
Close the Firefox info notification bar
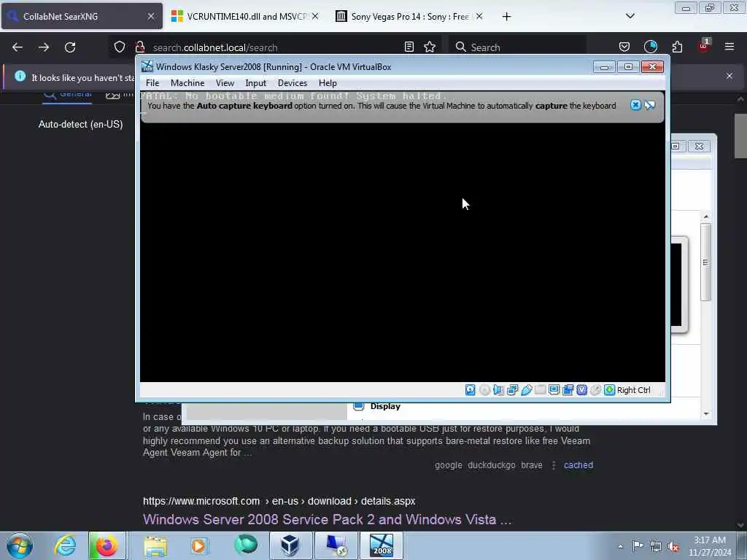tap(729, 76)
